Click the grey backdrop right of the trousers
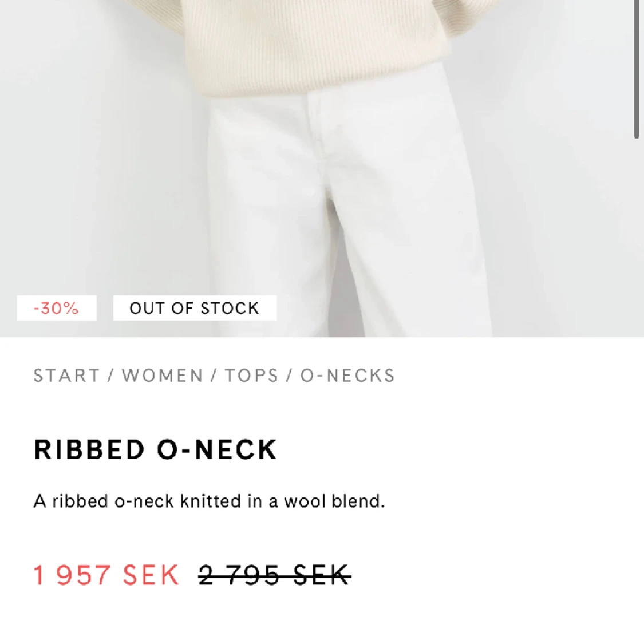644x644 pixels. (559, 206)
